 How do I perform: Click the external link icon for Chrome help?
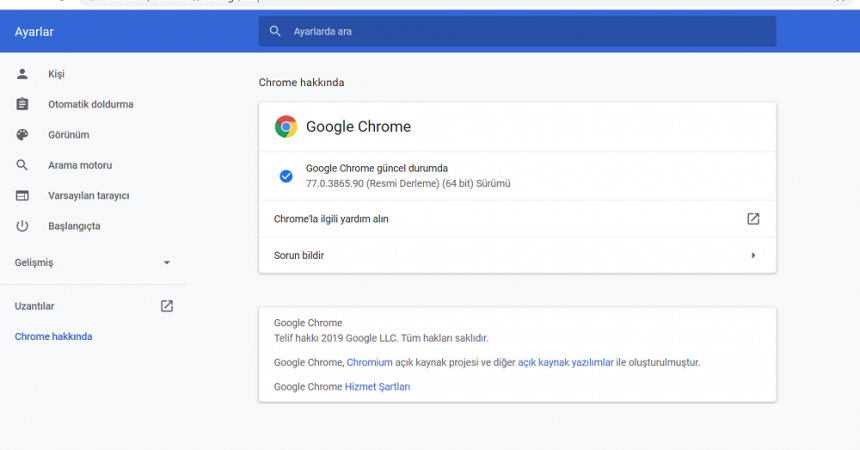coord(753,218)
